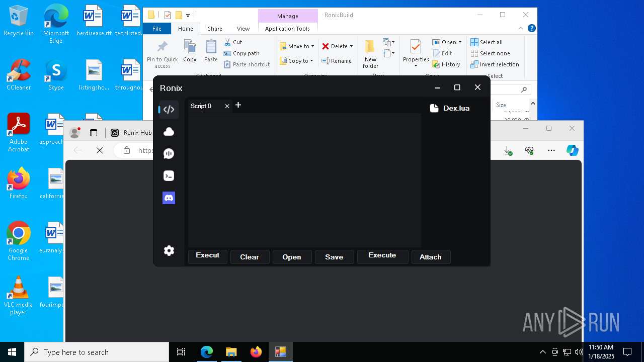644x362 pixels.
Task: Expand the Quick Access Toolbar customize arrow
Action: click(x=188, y=15)
